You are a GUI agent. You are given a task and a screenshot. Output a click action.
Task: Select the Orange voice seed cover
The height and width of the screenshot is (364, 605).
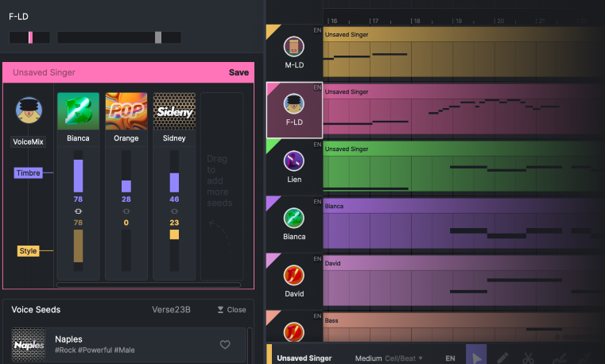point(126,111)
